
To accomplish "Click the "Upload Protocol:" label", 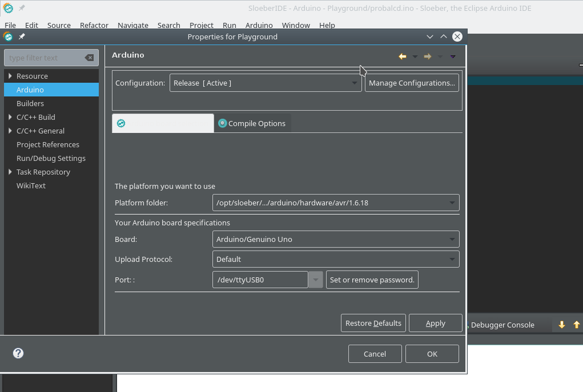I will [x=143, y=259].
